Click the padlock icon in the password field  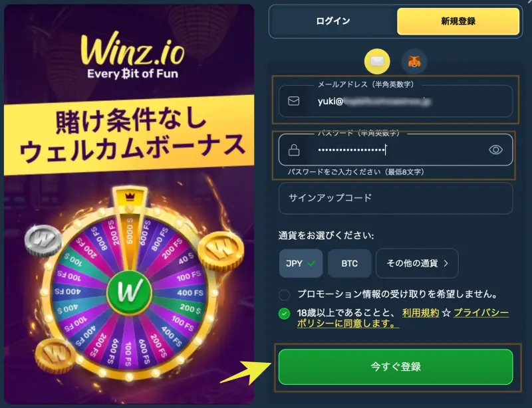tap(294, 150)
